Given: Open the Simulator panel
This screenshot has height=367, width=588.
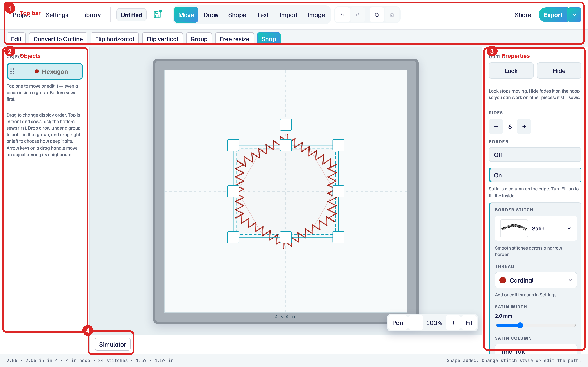Looking at the screenshot, I should pos(112,344).
